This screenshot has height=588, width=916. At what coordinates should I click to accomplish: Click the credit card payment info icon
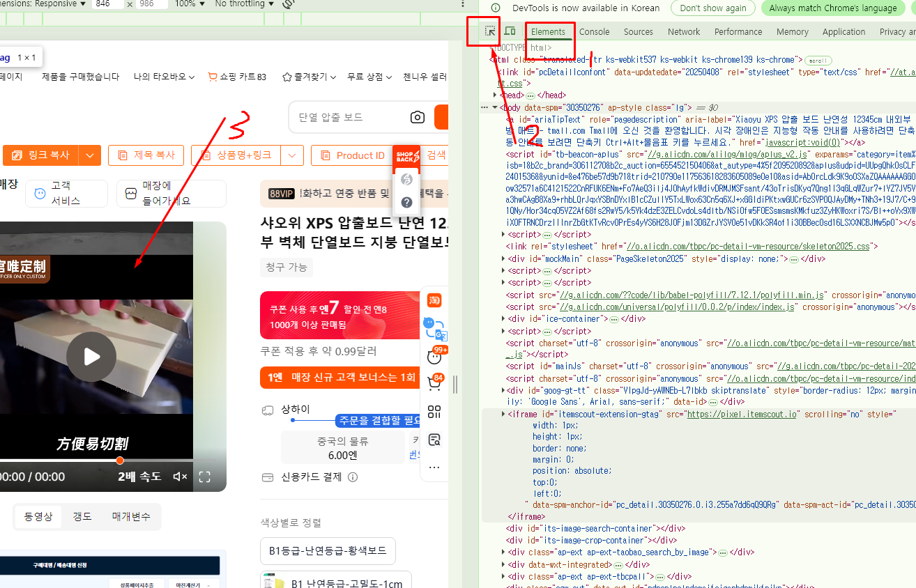coord(353,477)
